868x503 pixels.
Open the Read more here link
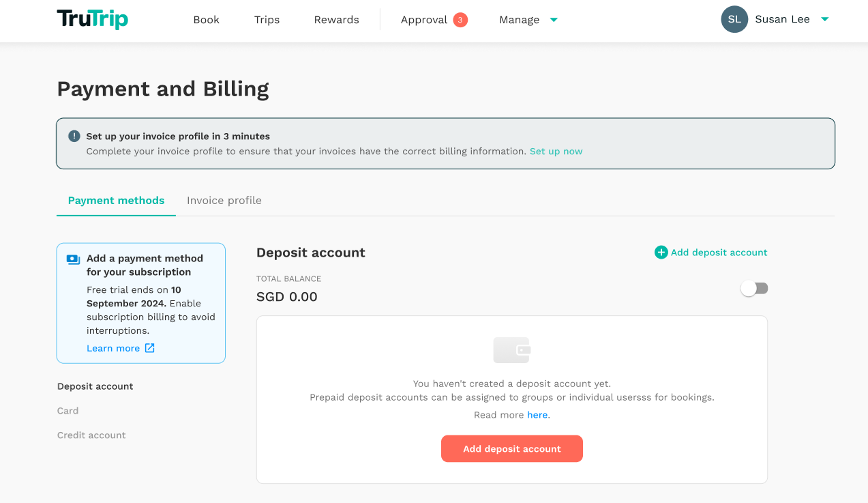click(x=537, y=414)
